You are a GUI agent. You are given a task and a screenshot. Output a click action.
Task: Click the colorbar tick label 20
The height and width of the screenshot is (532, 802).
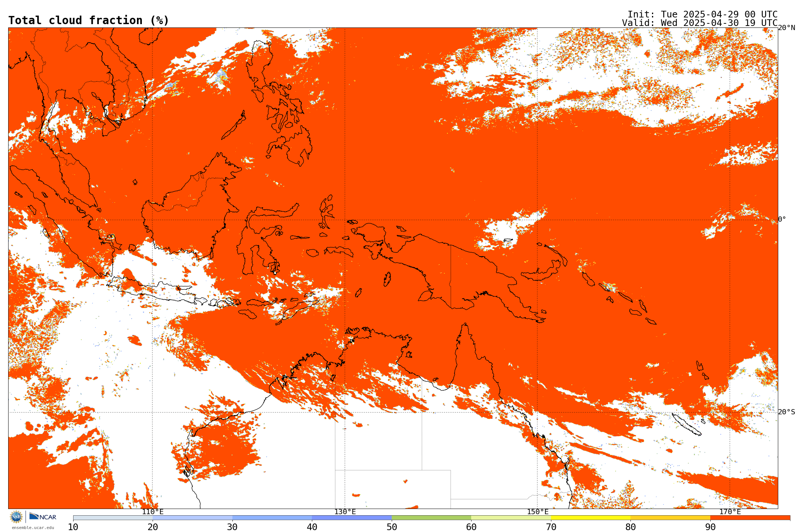pyautogui.click(x=153, y=527)
